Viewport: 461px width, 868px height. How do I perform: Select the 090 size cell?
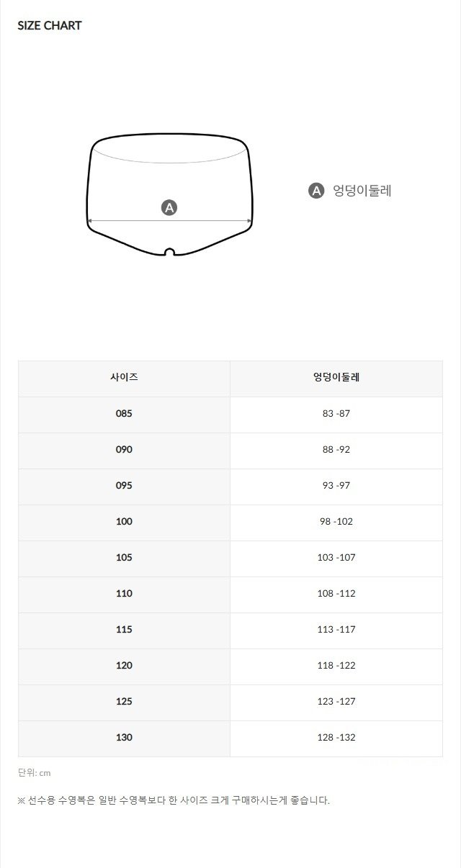click(124, 450)
